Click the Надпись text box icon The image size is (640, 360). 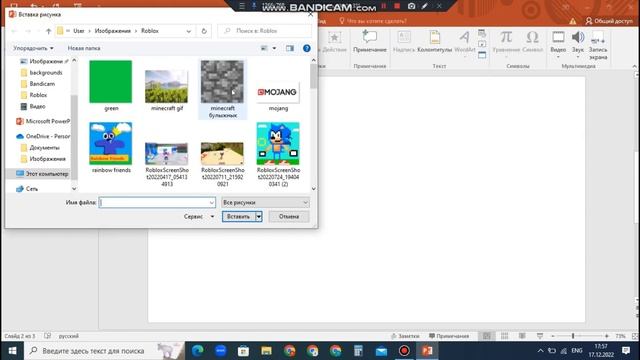coord(404,42)
